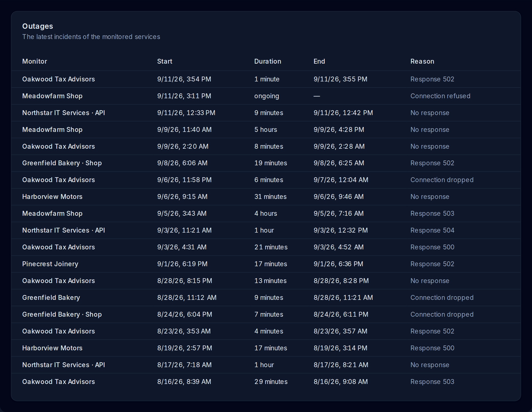Click the '5 hours' duration cell

coord(266,130)
